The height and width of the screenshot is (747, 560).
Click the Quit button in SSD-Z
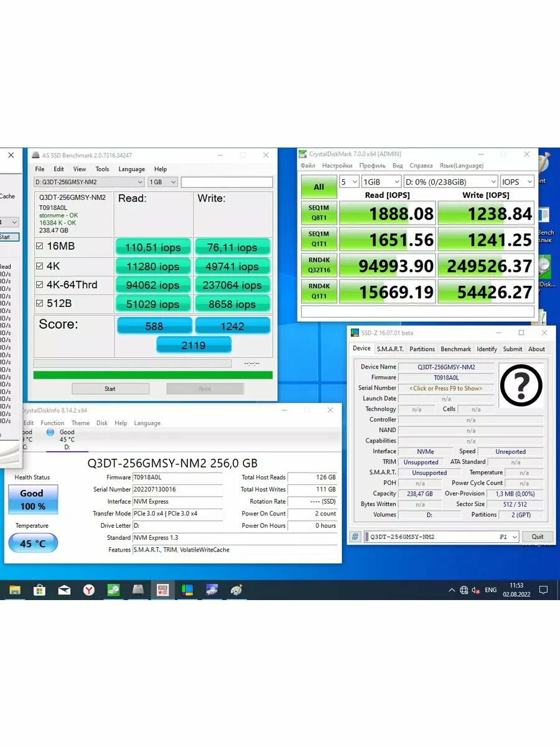coord(538,537)
